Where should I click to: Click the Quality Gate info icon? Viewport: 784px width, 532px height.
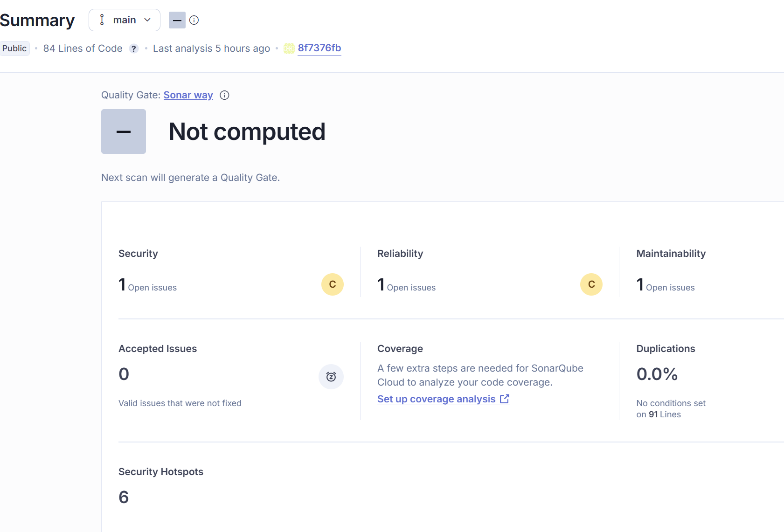224,95
